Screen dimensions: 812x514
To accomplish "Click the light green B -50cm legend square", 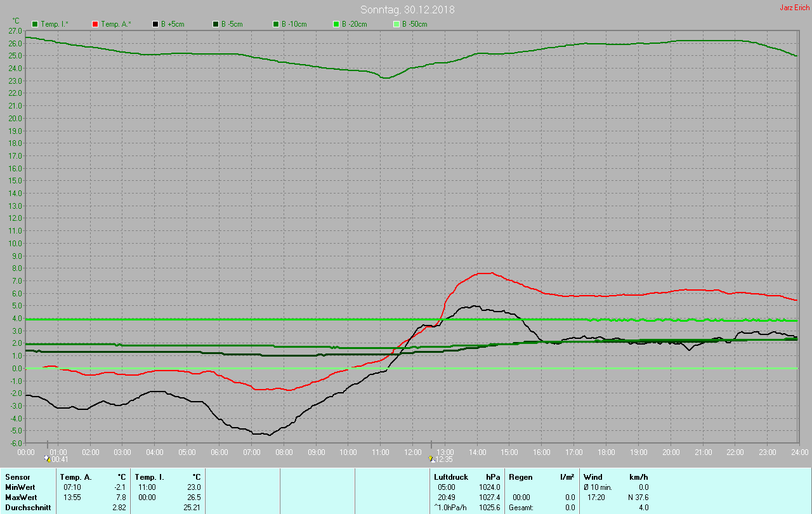I will point(396,24).
